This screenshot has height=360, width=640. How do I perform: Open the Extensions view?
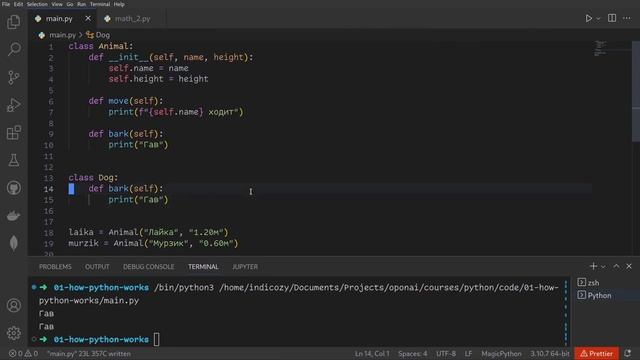click(13, 133)
